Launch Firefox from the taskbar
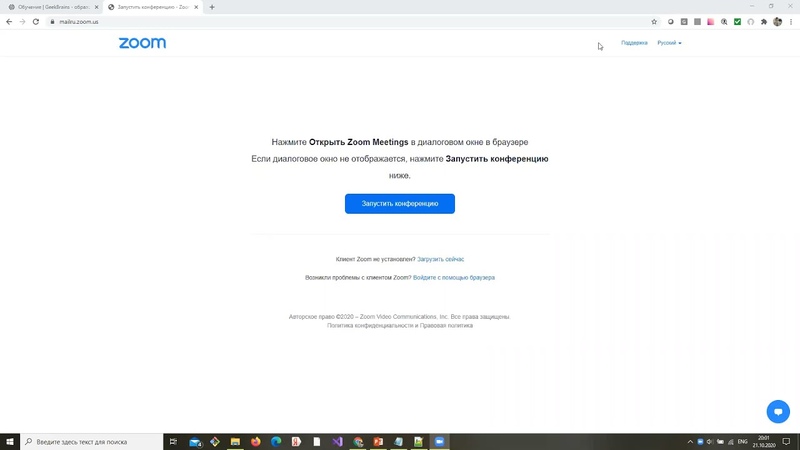Image resolution: width=800 pixels, height=450 pixels. point(256,441)
